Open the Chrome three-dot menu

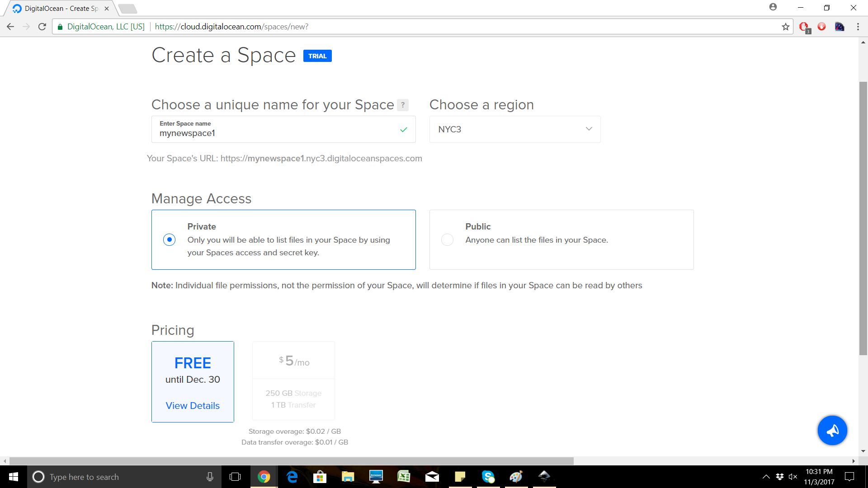(x=858, y=27)
